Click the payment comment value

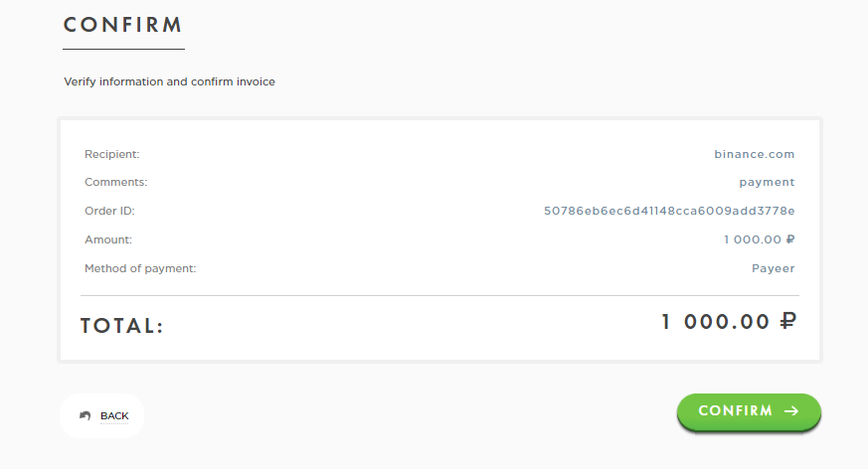click(x=767, y=183)
